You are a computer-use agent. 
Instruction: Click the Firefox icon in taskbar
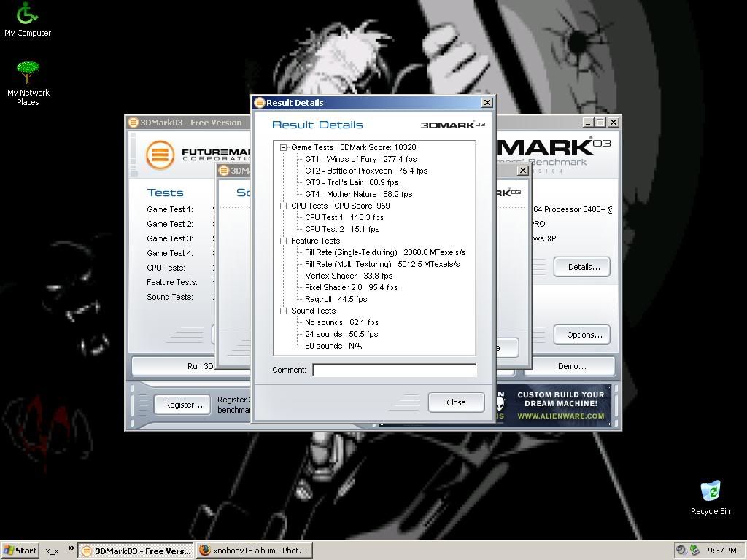pyautogui.click(x=205, y=551)
